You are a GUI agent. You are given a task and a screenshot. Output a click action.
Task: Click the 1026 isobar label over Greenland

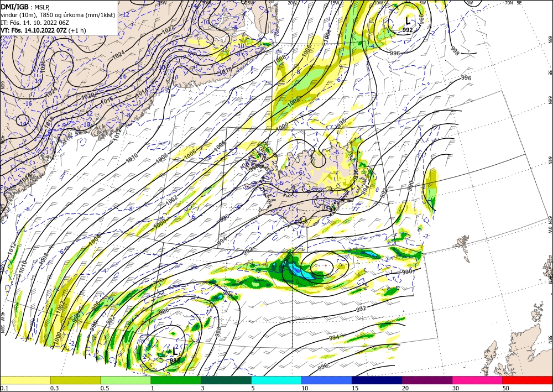click(43, 66)
